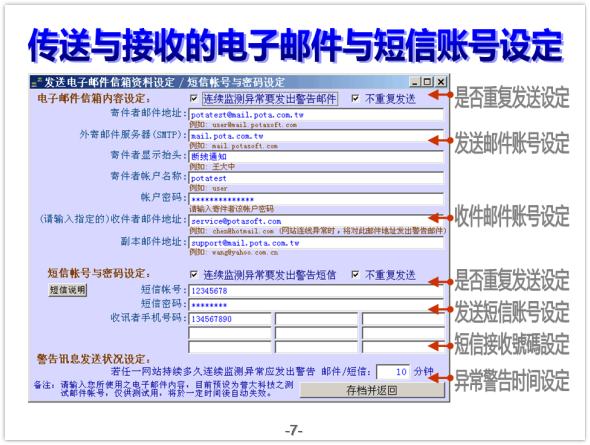Viewport: 590px width, 445px height.
Task: Click the 短信帐号 input field
Action: [316, 291]
